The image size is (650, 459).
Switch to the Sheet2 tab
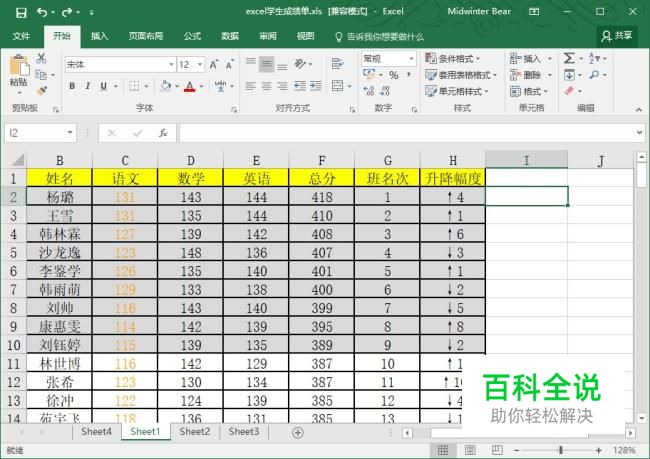195,432
